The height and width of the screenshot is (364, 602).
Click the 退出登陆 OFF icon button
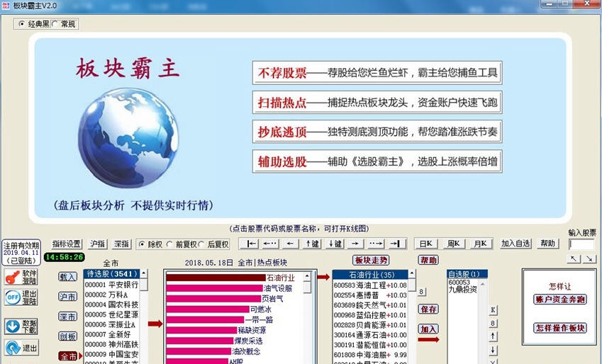(21, 297)
